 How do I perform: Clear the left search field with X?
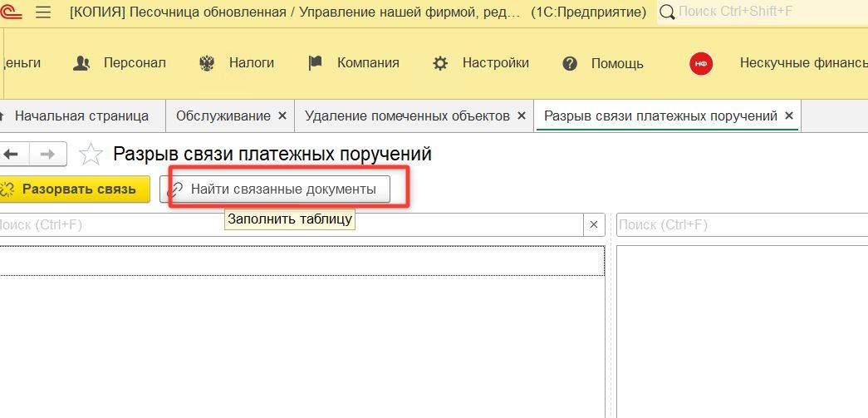(x=594, y=224)
